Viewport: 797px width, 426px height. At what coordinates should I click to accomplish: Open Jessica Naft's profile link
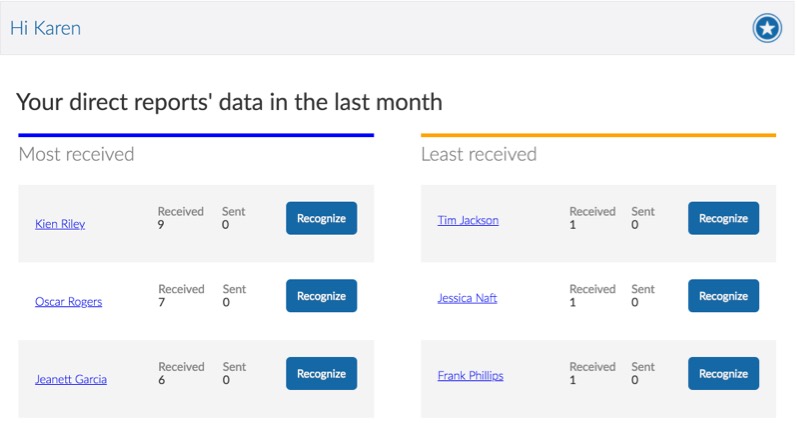point(467,298)
